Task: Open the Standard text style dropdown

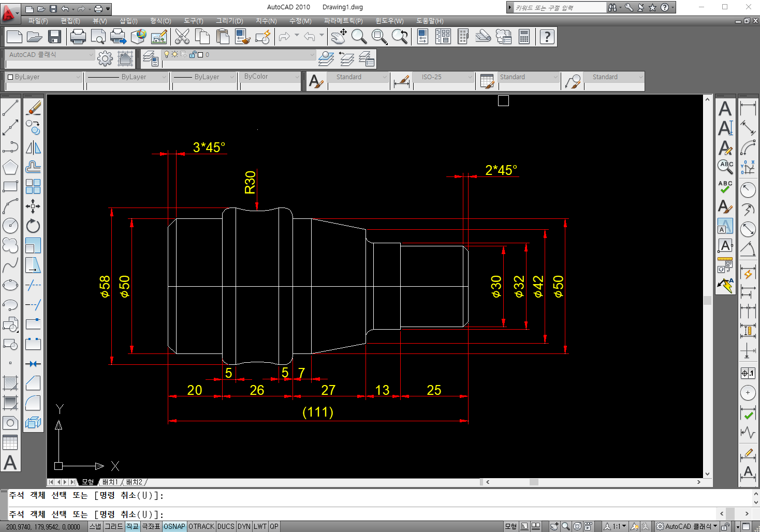Action: (358, 77)
